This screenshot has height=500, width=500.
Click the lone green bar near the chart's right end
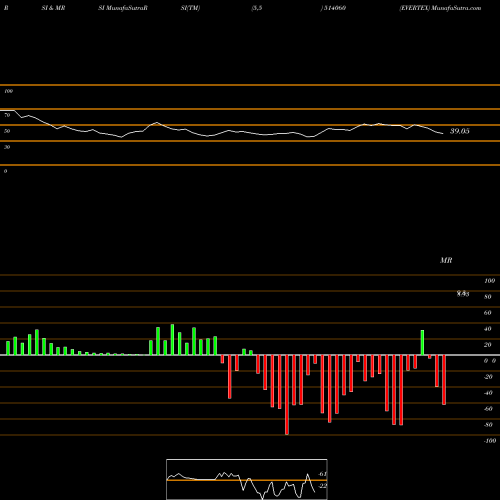click(x=422, y=343)
